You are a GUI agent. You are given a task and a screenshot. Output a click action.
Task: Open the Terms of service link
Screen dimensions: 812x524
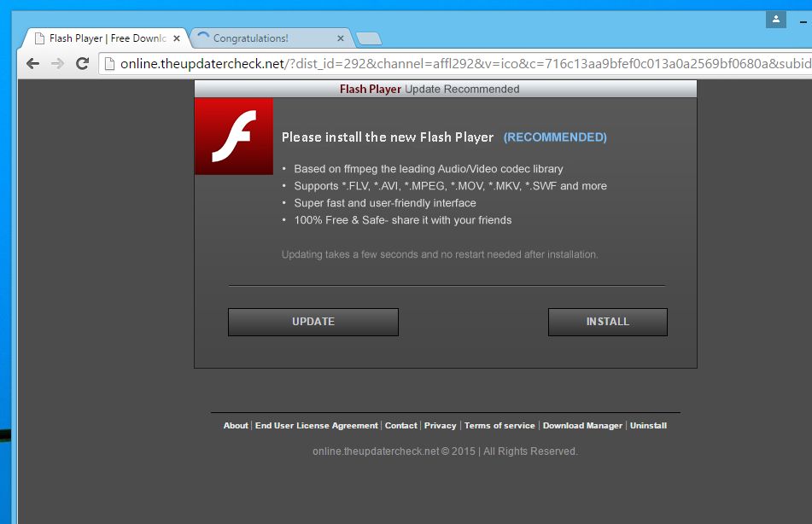coord(499,426)
